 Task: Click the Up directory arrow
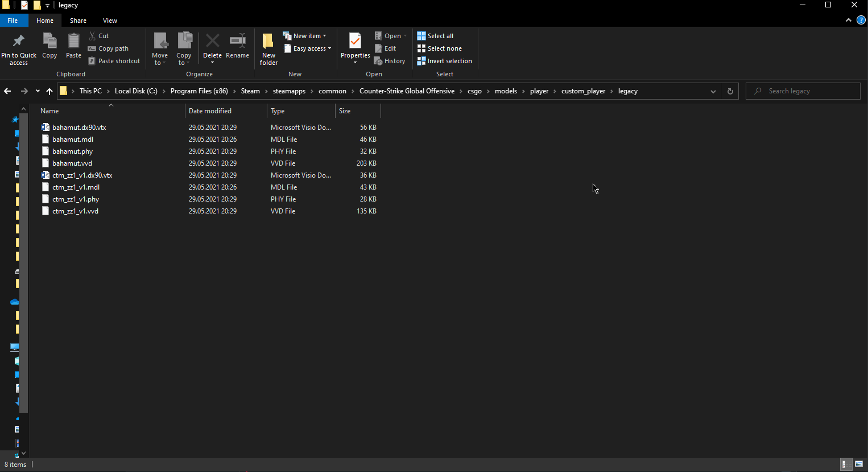coord(49,91)
